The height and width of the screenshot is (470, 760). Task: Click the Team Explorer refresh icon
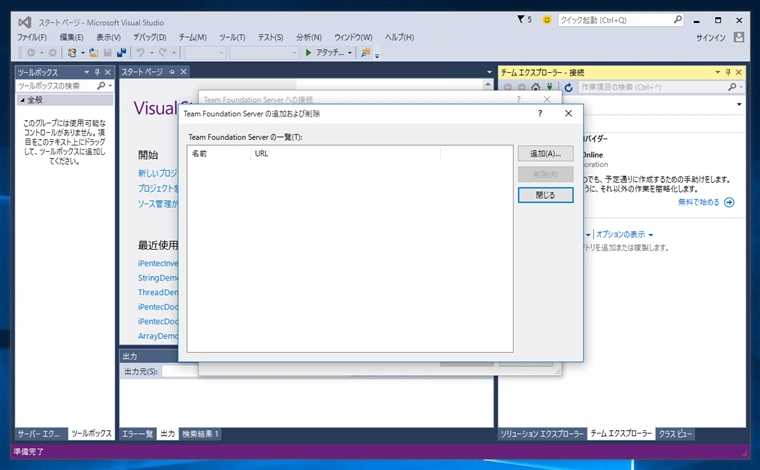569,87
